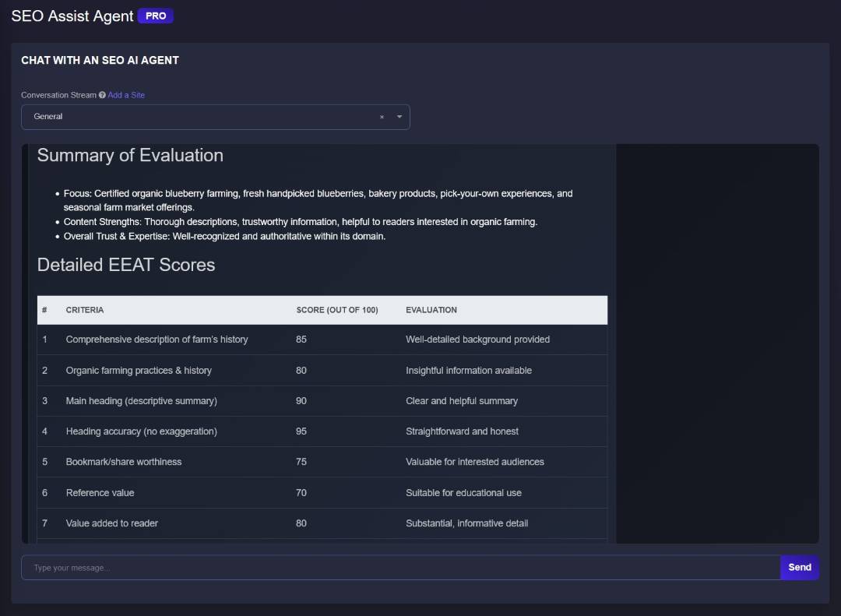Click 'Suitable for educational use' evaluation

tap(463, 493)
